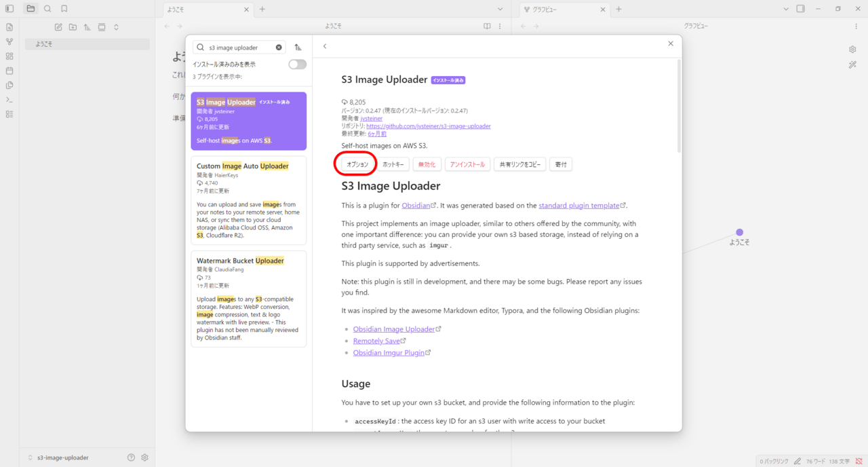Click the ようこそ node in the graph
The height and width of the screenshot is (467, 868).
point(739,232)
